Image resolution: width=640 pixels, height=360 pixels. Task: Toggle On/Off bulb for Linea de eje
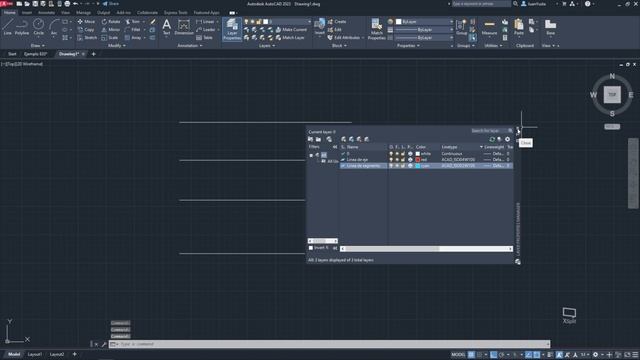point(391,160)
